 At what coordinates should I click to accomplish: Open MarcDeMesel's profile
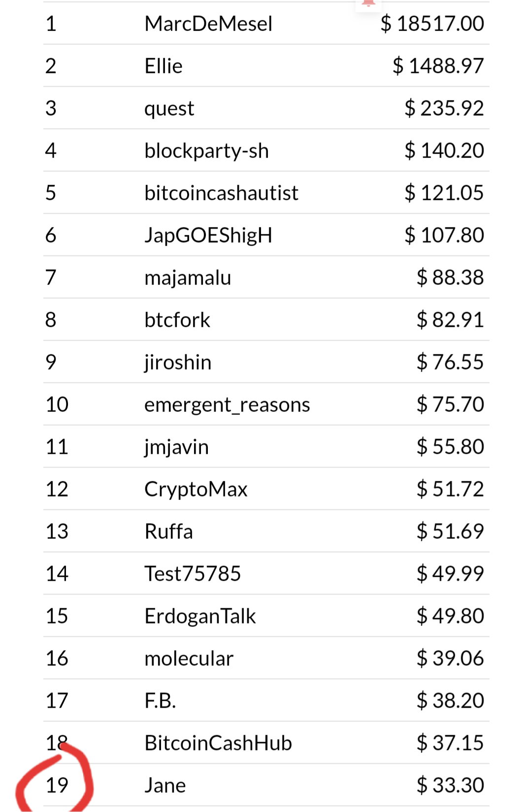208,24
